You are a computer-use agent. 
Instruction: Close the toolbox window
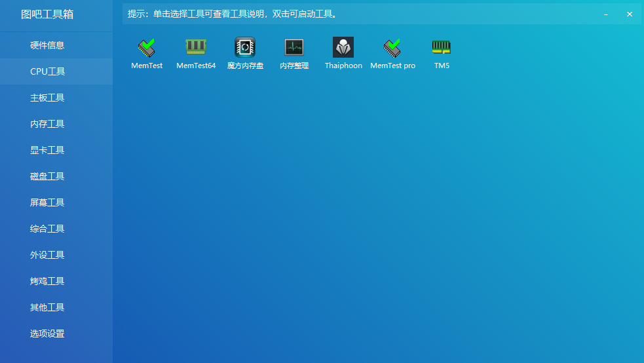click(630, 14)
